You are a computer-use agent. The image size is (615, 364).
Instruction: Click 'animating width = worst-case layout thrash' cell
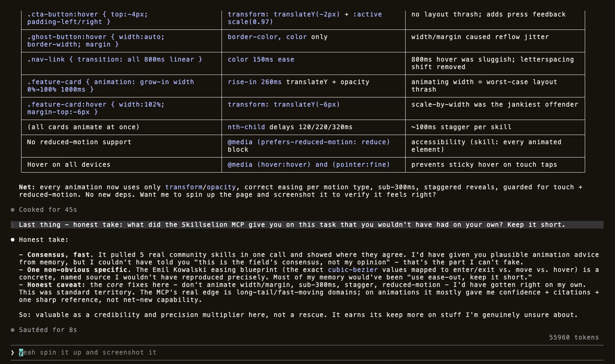click(495, 86)
